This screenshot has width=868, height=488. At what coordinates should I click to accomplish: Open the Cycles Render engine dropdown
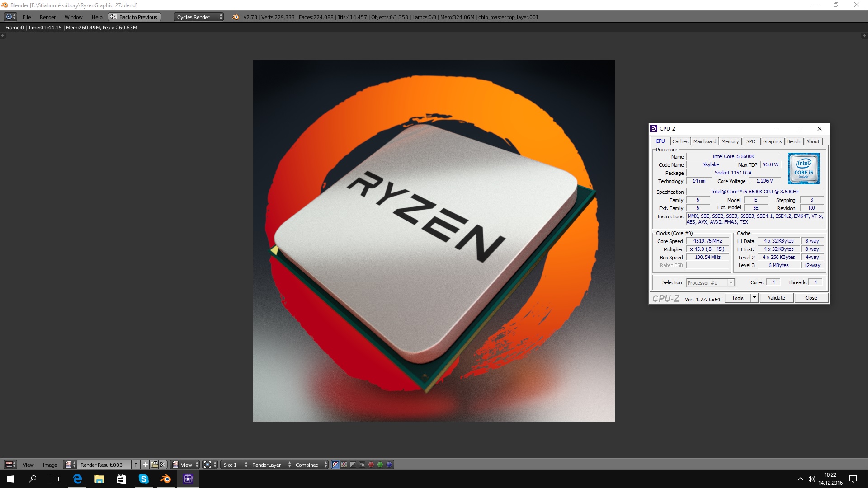(198, 17)
